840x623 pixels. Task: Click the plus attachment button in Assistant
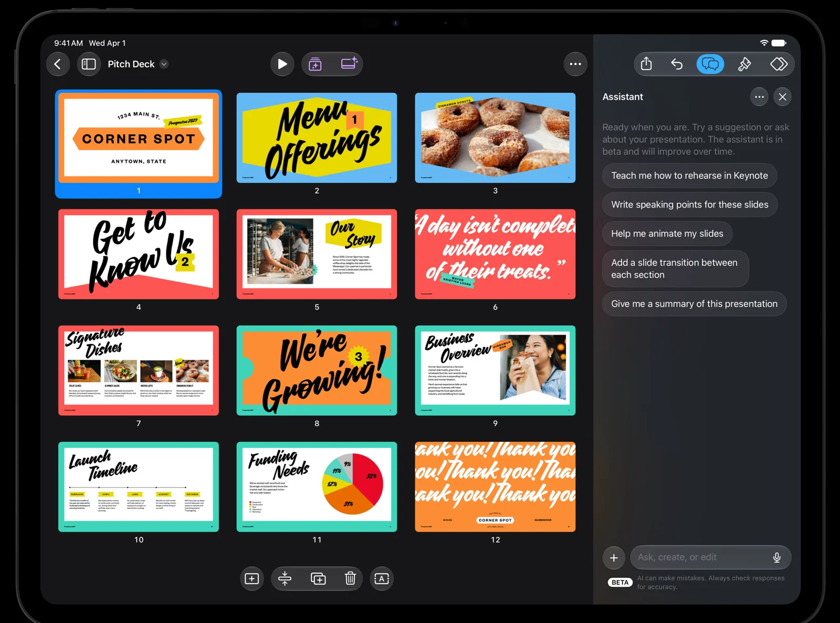tap(614, 558)
